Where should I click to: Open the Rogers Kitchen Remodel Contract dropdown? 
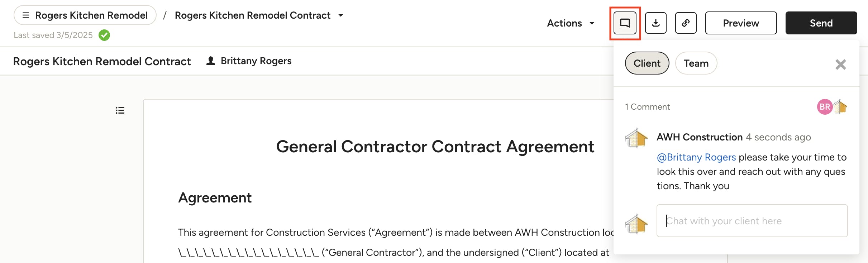click(x=340, y=15)
